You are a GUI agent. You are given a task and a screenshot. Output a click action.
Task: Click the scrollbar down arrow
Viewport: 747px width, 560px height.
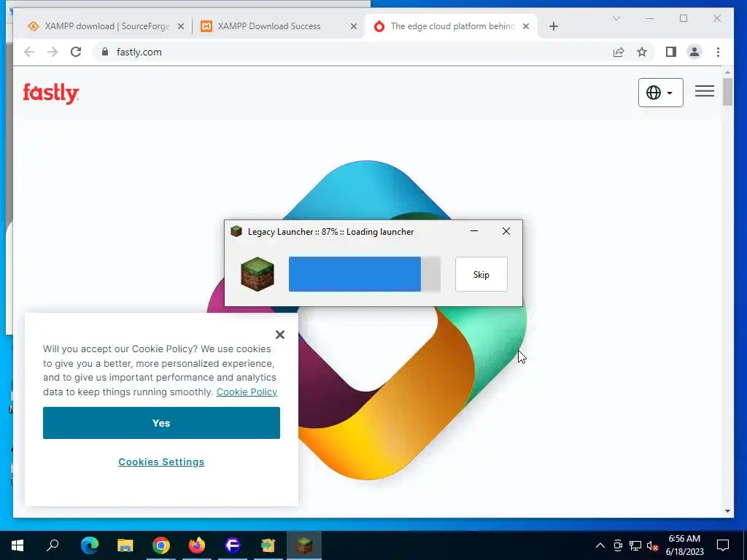click(x=727, y=511)
